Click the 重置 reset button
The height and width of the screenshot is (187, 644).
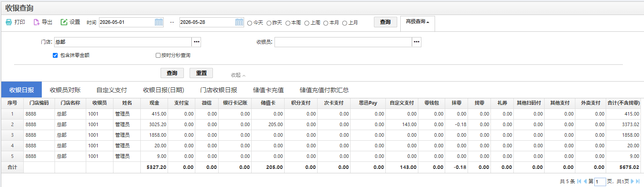pyautogui.click(x=201, y=73)
